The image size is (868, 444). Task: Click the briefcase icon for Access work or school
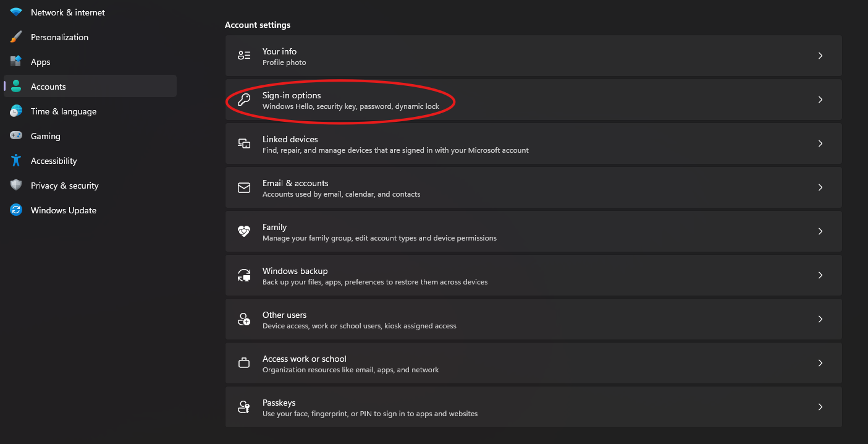[244, 363]
